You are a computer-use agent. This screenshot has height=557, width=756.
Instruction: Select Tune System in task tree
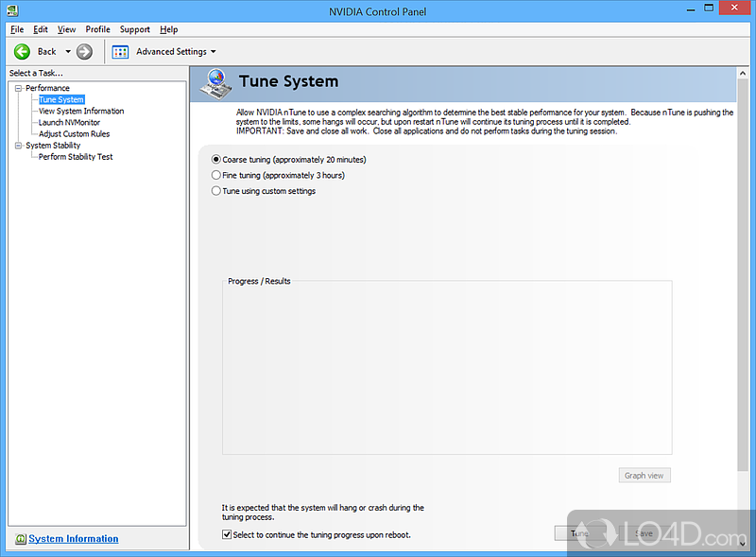[61, 99]
